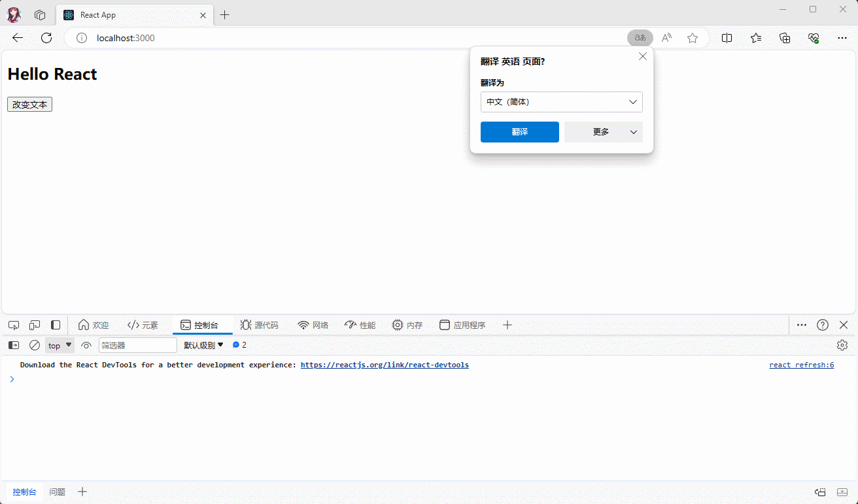
Task: Open the top context dropdown
Action: 60,345
